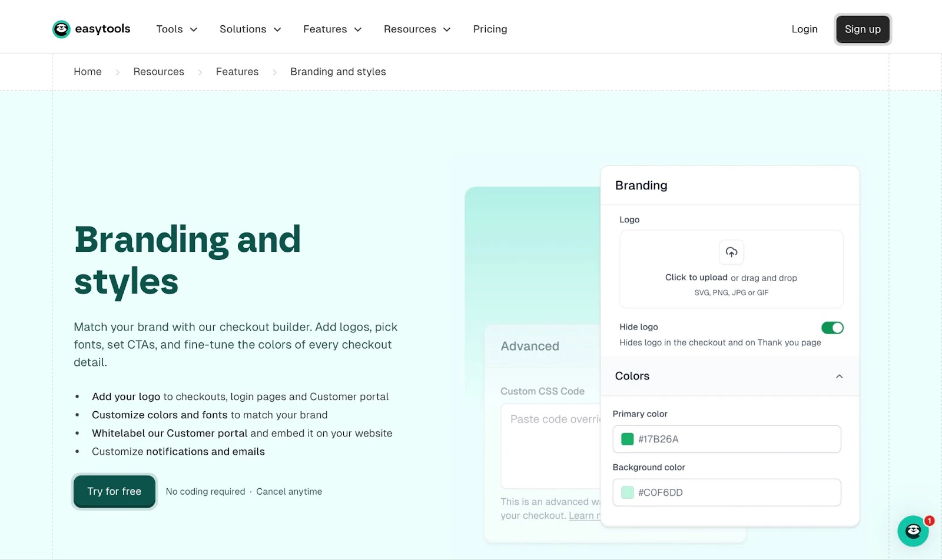
Task: Open the Features dropdown in navbar
Action: click(x=332, y=29)
